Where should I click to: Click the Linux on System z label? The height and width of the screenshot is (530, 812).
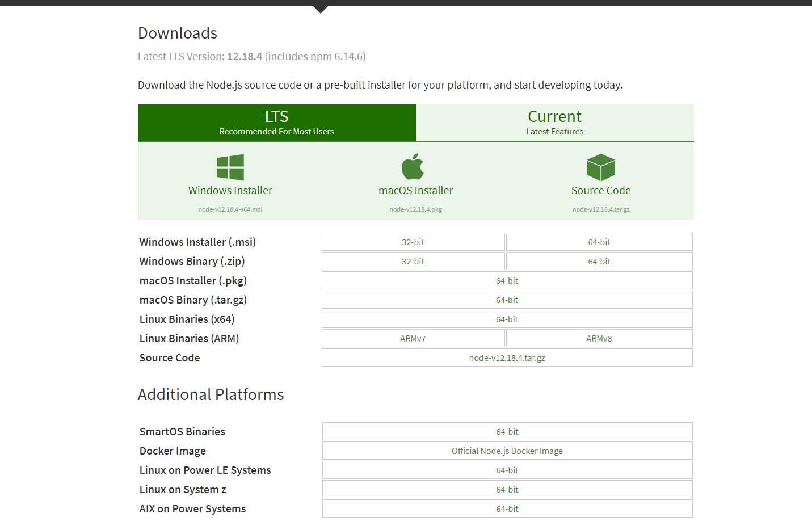point(183,490)
